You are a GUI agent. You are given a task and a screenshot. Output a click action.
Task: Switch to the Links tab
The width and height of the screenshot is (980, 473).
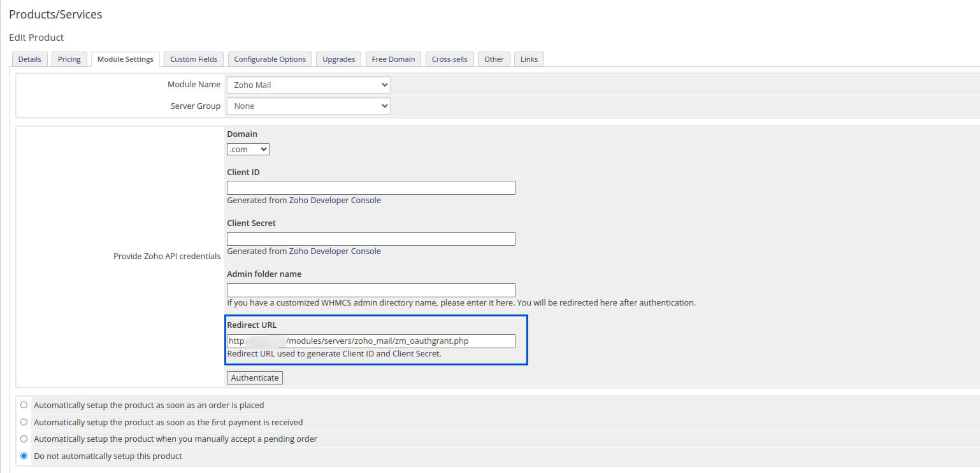pos(529,59)
